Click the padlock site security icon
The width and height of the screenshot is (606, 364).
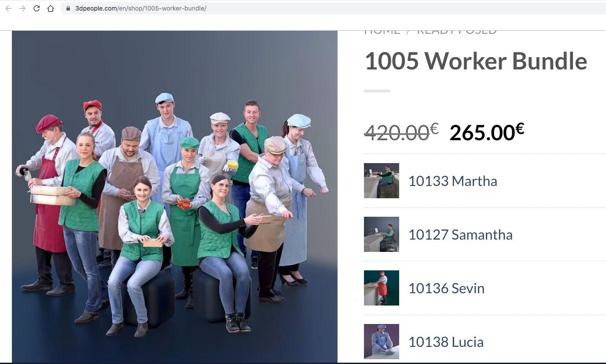point(68,8)
